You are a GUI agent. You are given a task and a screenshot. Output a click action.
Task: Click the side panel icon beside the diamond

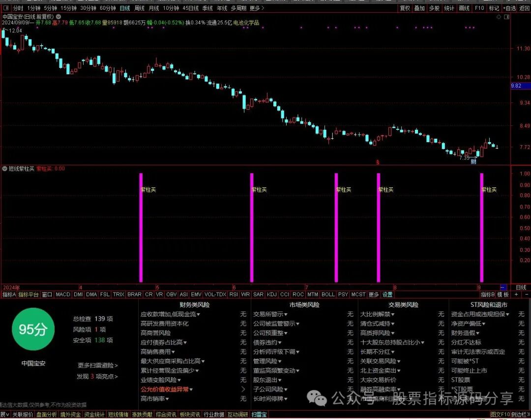[506, 17]
